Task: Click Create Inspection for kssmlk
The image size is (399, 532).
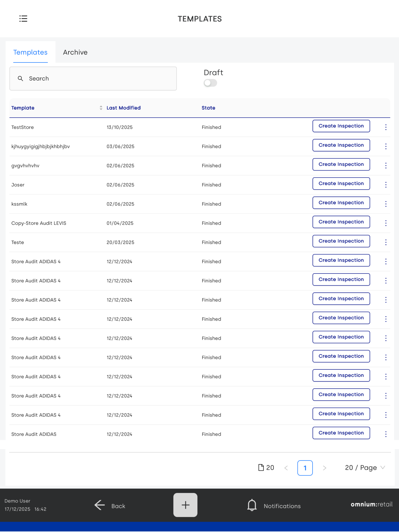Action: pos(341,203)
